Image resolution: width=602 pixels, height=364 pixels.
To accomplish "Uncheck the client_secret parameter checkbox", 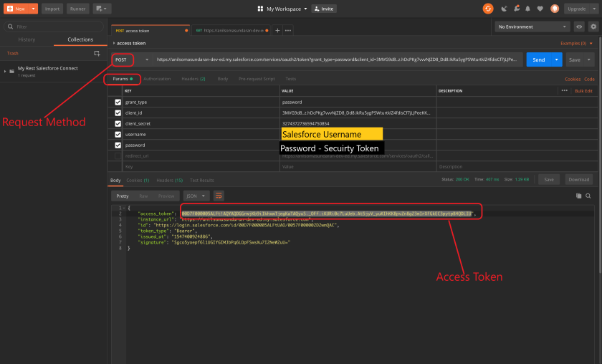I will tap(118, 124).
